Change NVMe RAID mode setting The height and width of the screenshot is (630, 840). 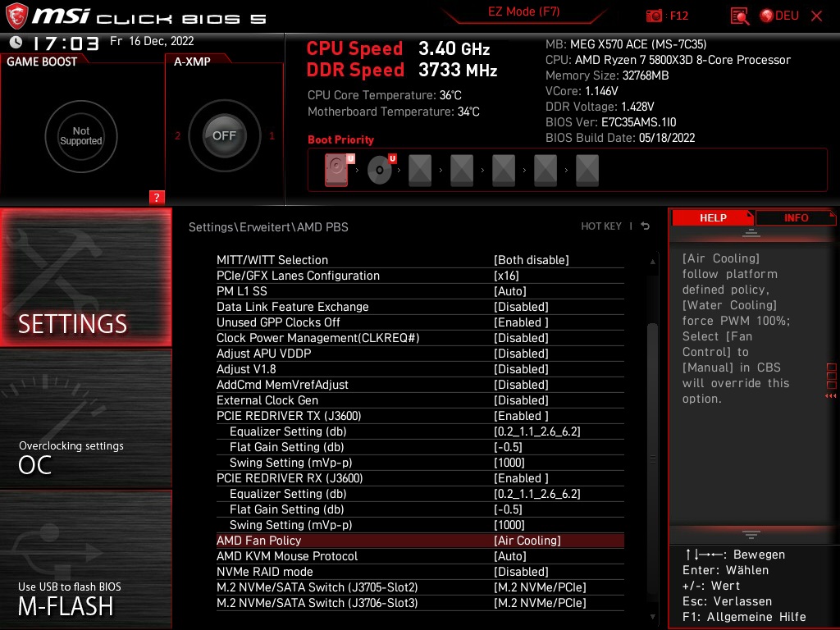420,571
